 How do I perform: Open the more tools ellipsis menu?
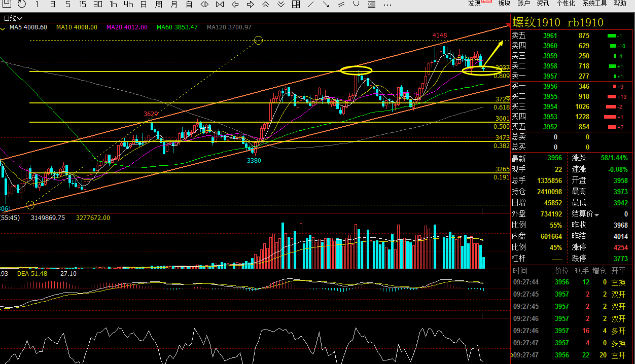tap(387, 5)
